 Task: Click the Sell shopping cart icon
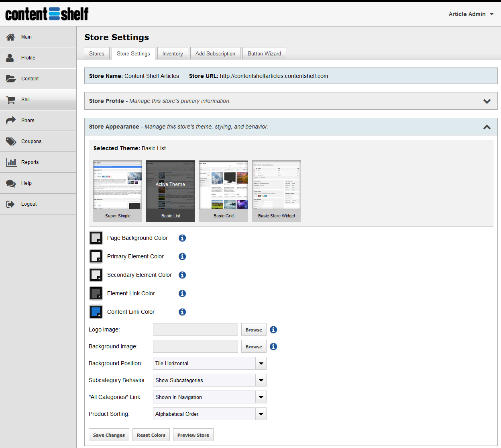coord(11,100)
